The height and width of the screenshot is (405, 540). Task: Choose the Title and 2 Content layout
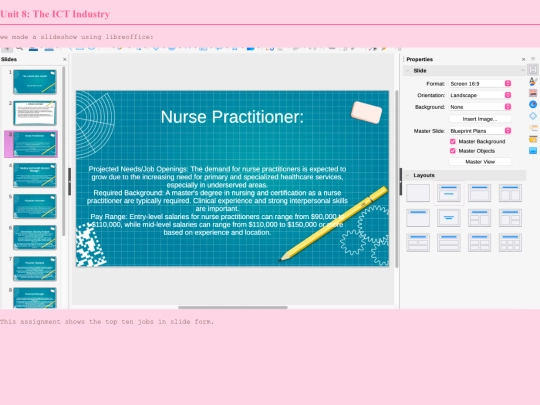pyautogui.click(x=510, y=193)
